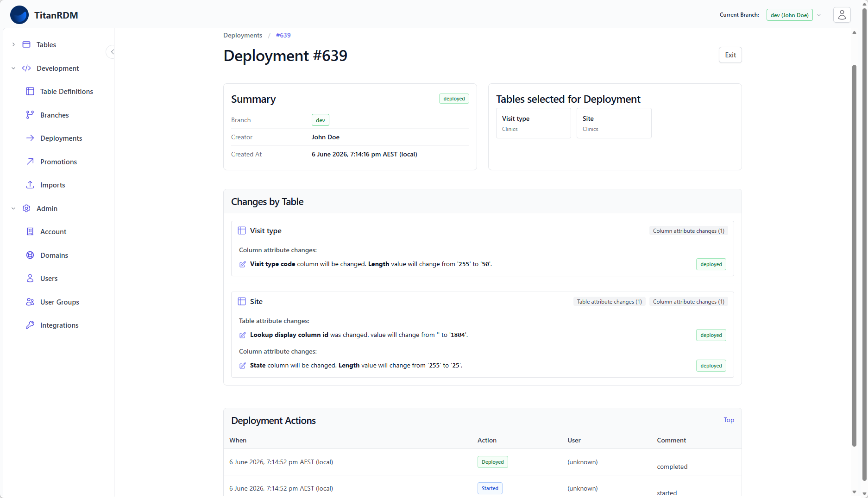
Task: Click Visit type Column attribute changes (1) badge
Action: (688, 230)
